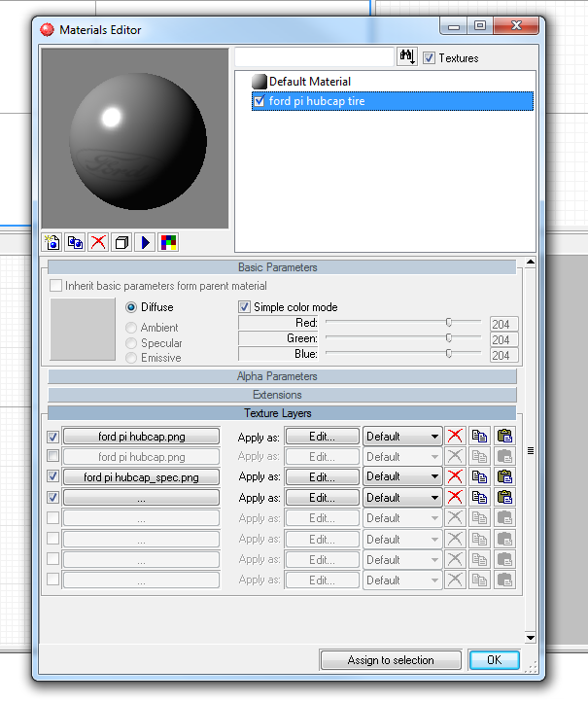The image size is (588, 703).
Task: Adjust the Red color slider
Action: tap(448, 323)
